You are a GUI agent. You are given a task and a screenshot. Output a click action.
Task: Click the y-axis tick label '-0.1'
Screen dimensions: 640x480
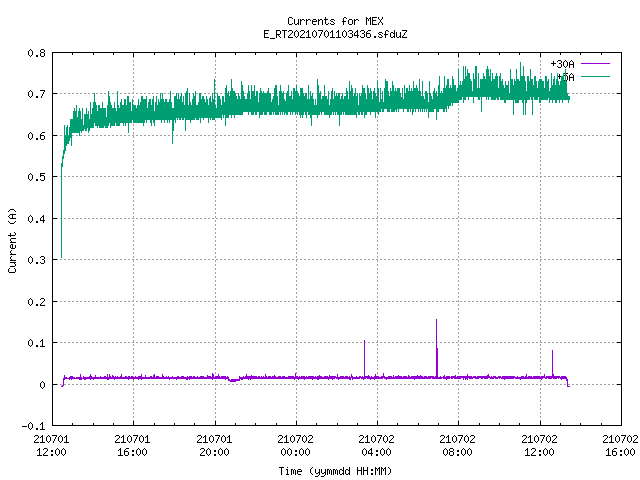(33, 426)
